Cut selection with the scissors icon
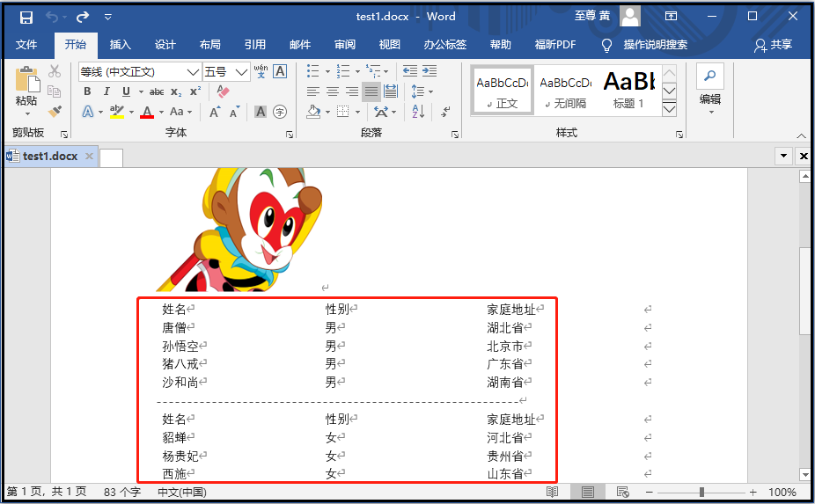Viewport: 815px width, 504px height. pos(54,70)
